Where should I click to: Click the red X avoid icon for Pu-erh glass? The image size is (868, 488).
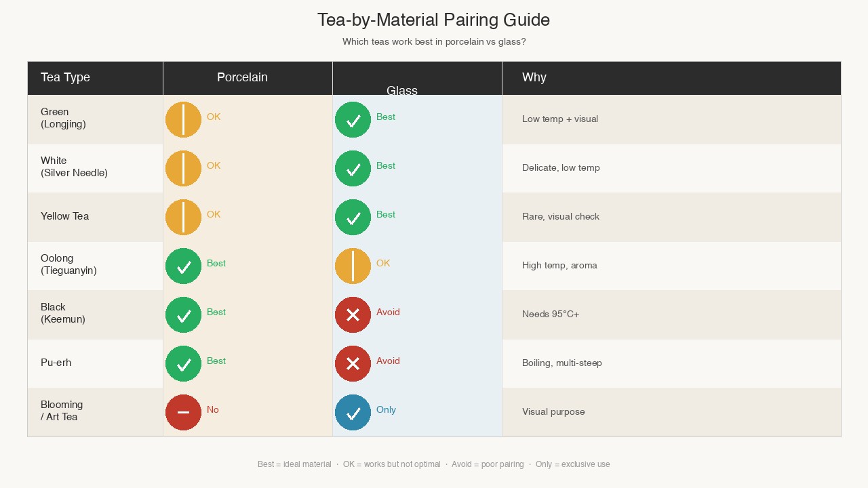[x=353, y=363]
